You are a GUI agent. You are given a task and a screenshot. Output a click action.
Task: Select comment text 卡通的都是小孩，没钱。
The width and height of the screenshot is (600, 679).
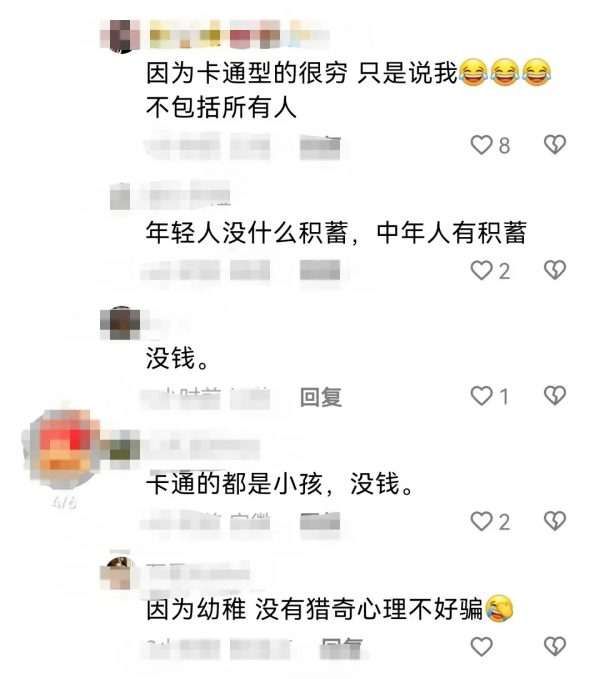280,484
